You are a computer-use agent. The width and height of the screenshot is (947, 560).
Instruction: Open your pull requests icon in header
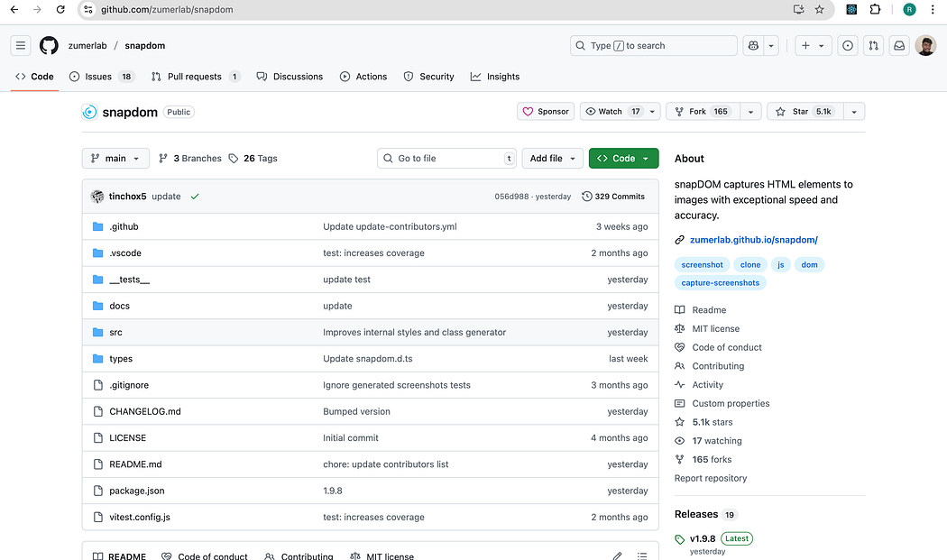(x=873, y=45)
